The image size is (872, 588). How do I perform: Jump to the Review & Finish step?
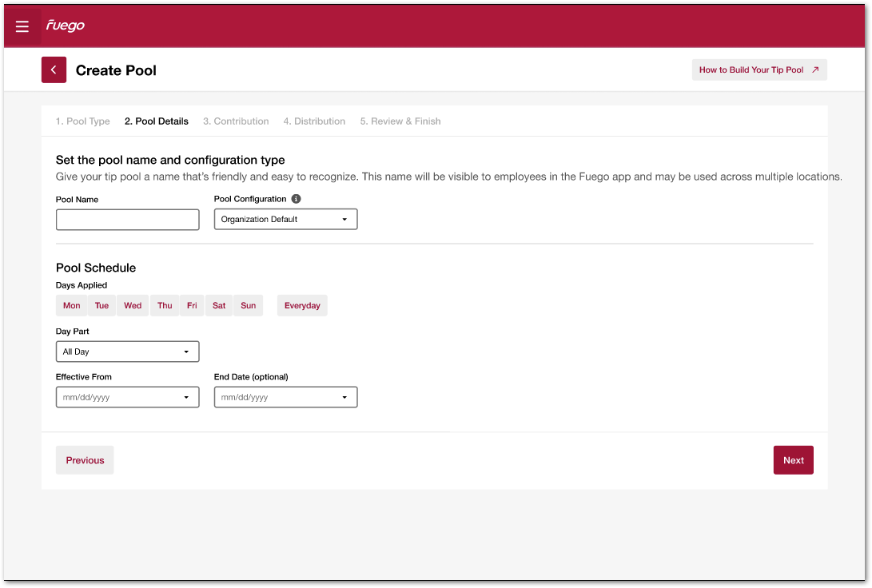pyautogui.click(x=400, y=121)
